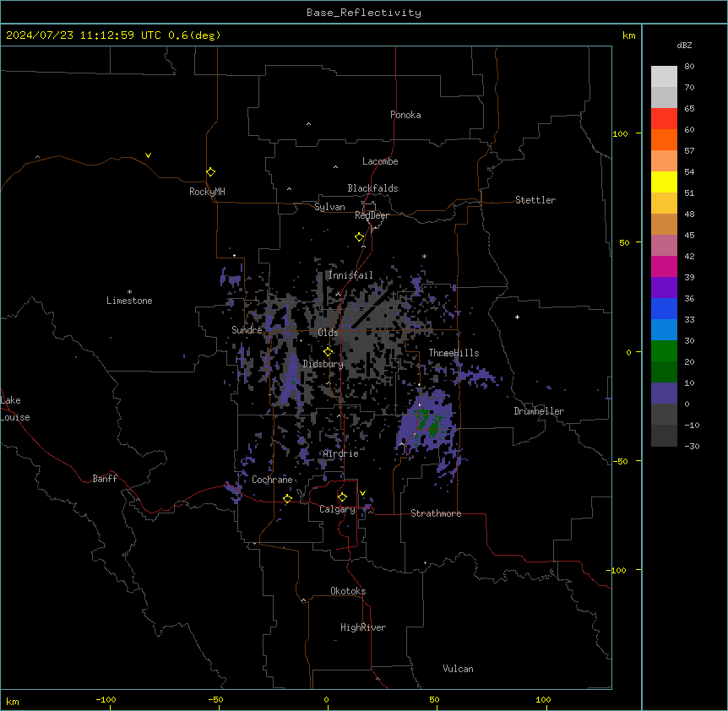Click the asterisk marker east of Innisfail
The image size is (728, 711).
pyautogui.click(x=424, y=256)
